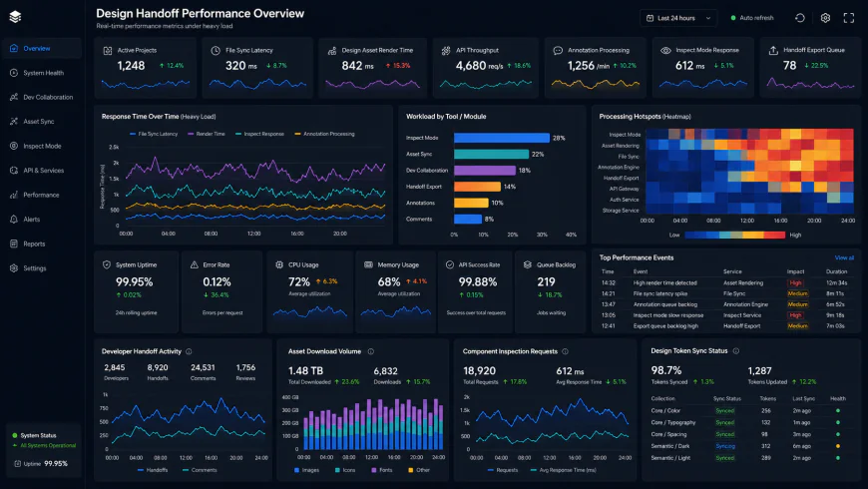Toggle Handoffs legend in activity chart
868x489 pixels.
coord(153,470)
